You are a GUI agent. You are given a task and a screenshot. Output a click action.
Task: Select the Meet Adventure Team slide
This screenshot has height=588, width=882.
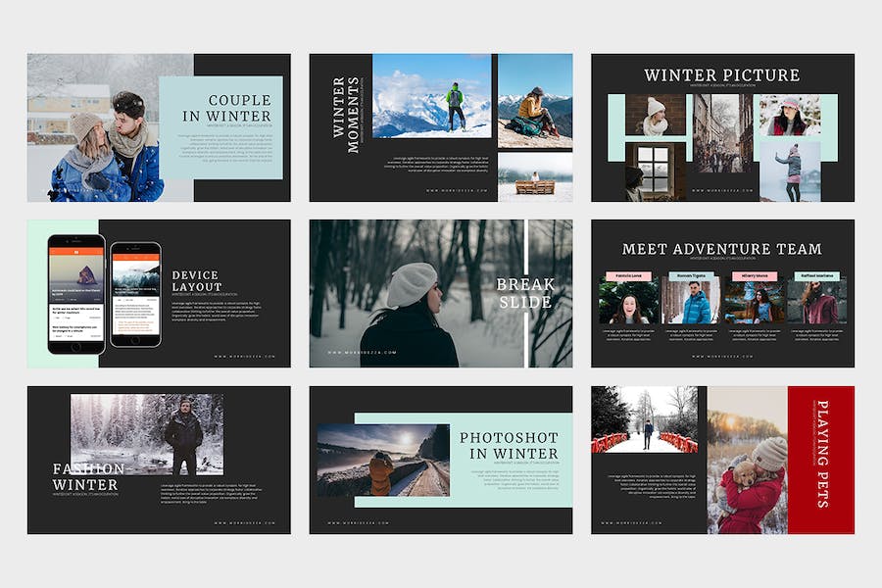click(x=723, y=294)
